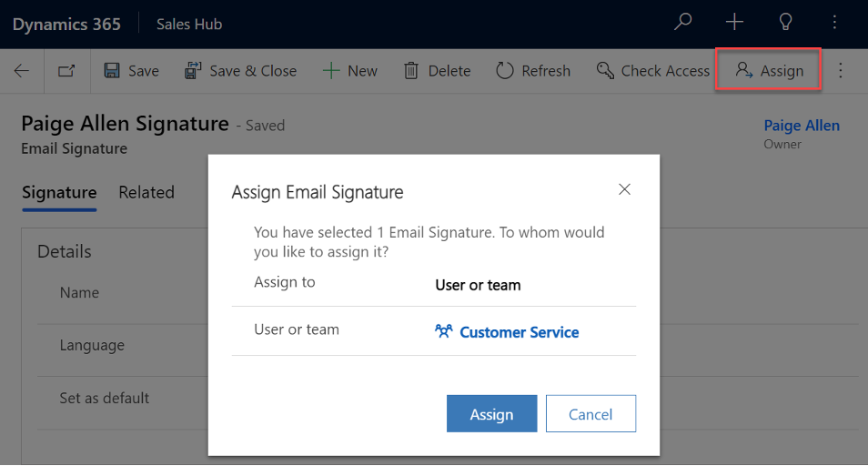The width and height of the screenshot is (868, 466).
Task: Click the search magnifier icon
Action: 682,23
